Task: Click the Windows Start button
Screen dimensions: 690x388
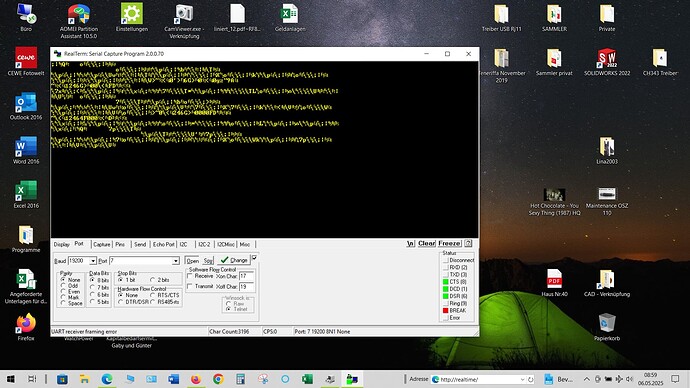Action: pyautogui.click(x=11, y=379)
